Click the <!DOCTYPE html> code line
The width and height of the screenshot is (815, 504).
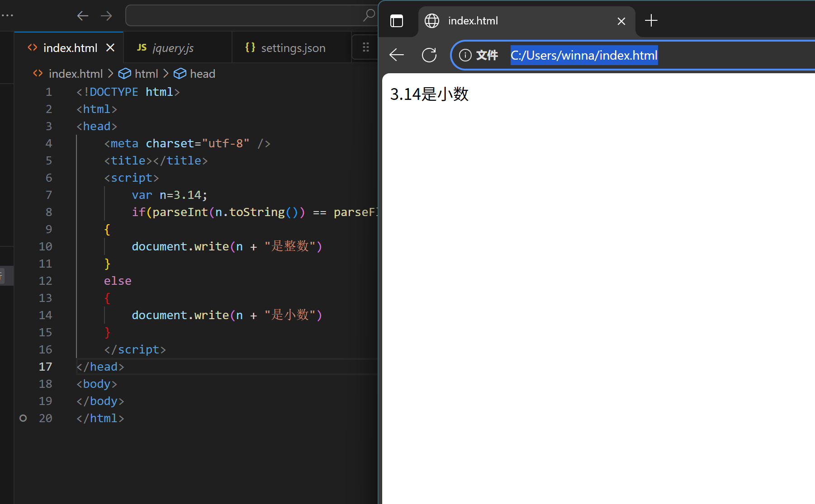[x=128, y=92]
